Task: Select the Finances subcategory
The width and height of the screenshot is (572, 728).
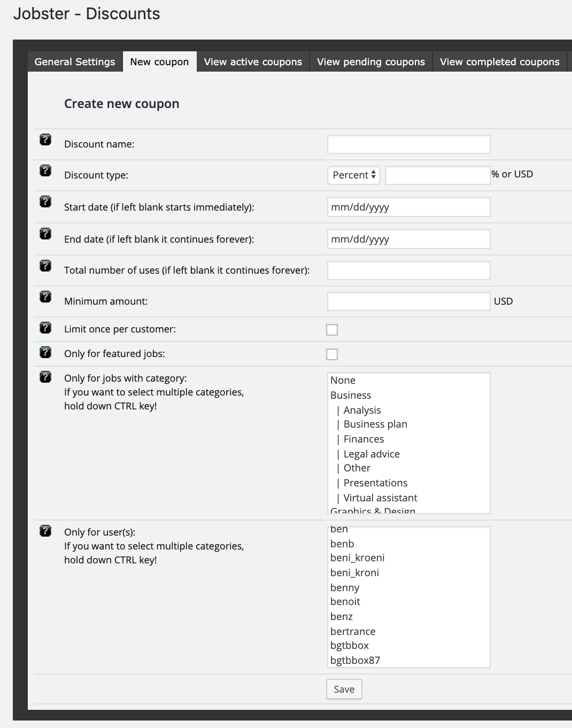Action: click(409, 439)
